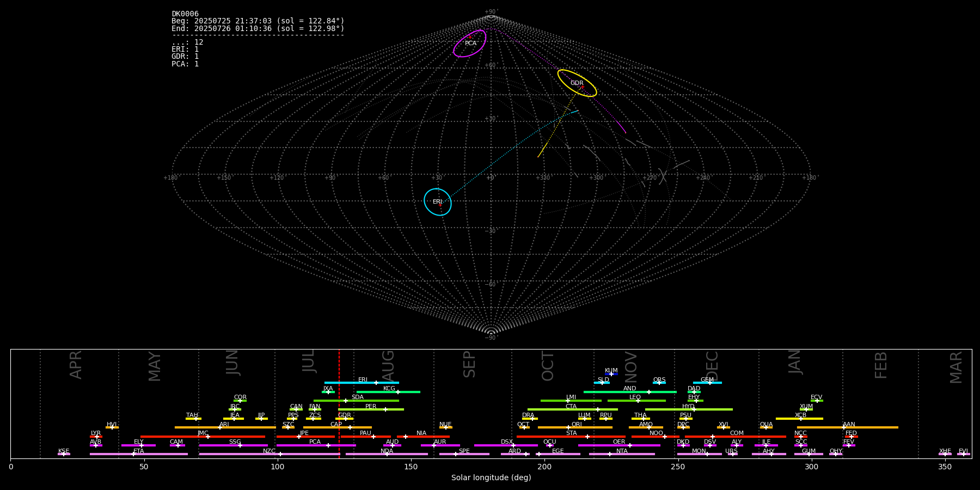Click the Beg: 20250725 21:37:03 line
Screen dimensions: 980x490
(x=258, y=21)
